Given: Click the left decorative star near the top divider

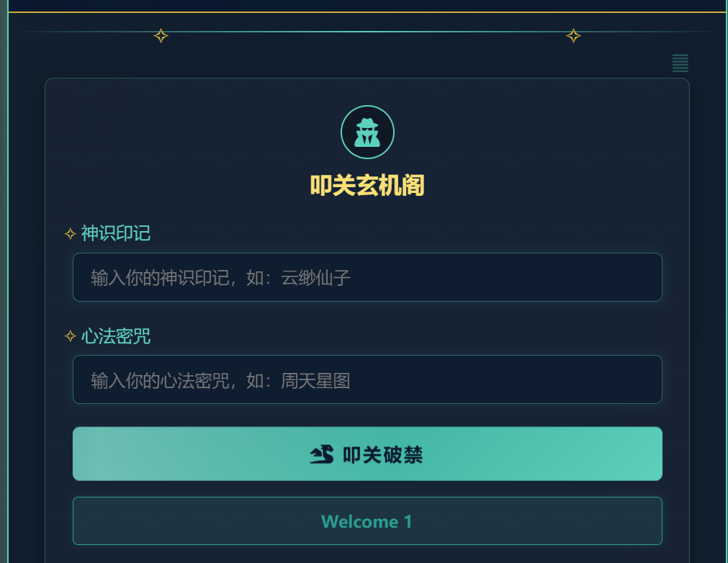Looking at the screenshot, I should coord(161,35).
